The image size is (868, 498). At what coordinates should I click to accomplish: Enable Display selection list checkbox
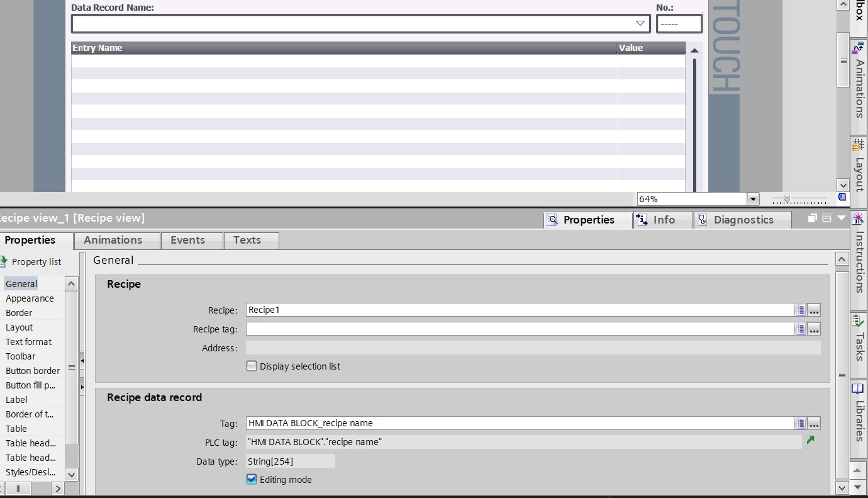tap(252, 366)
